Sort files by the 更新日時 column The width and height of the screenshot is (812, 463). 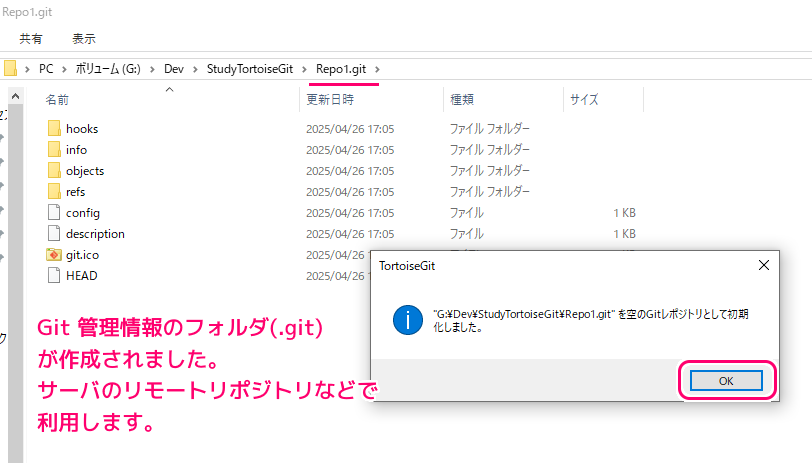330,99
